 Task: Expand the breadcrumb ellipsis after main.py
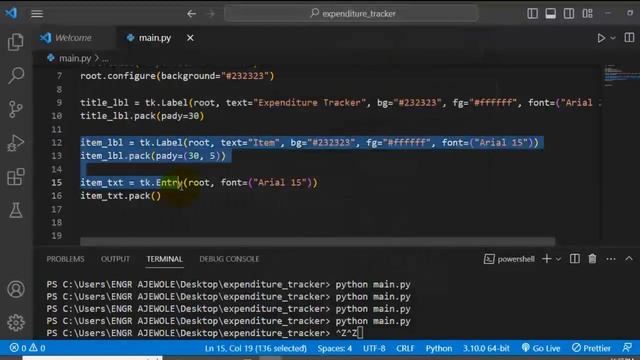[105, 59]
